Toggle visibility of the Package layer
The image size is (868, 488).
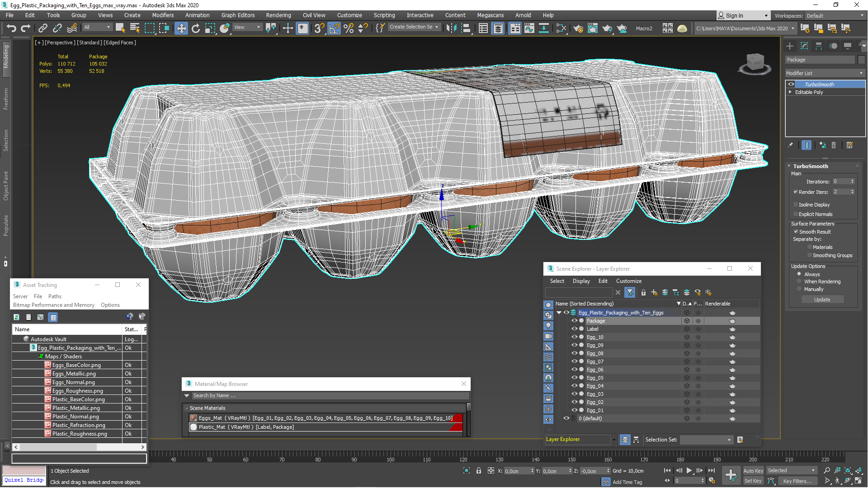572,320
